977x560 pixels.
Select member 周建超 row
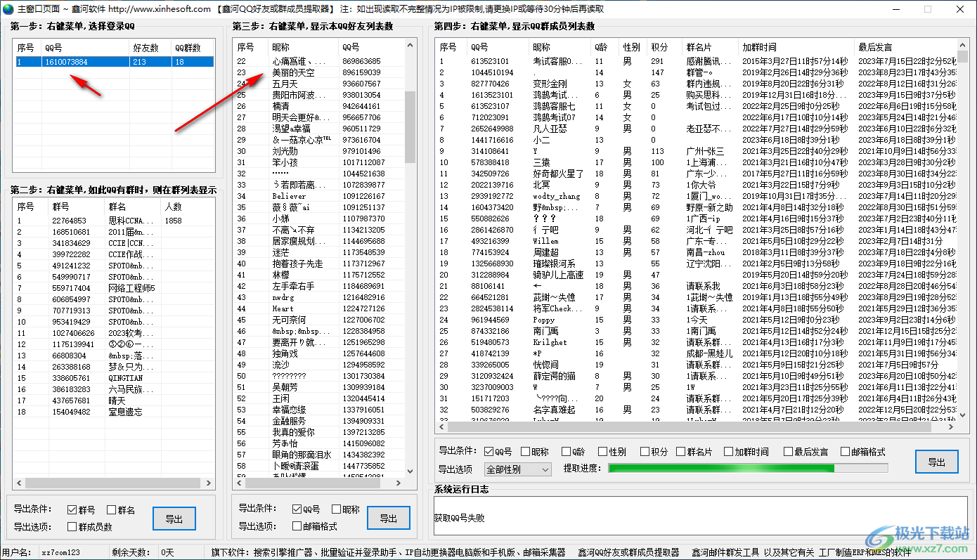[696, 252]
